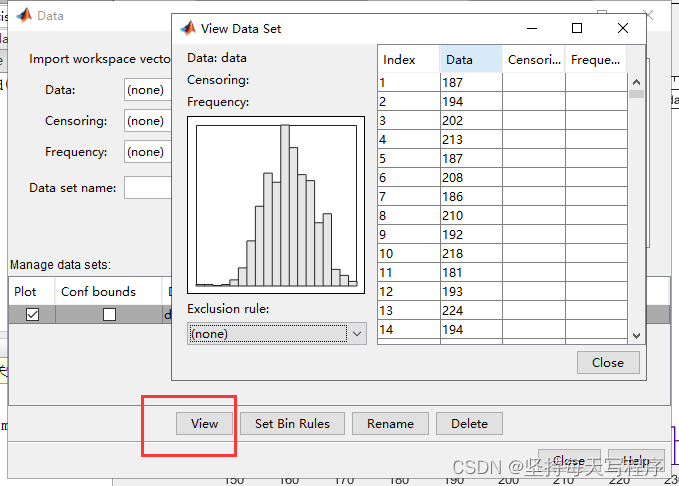The image size is (679, 486).
Task: Enable the Conf bounds checkbox
Action: (109, 314)
